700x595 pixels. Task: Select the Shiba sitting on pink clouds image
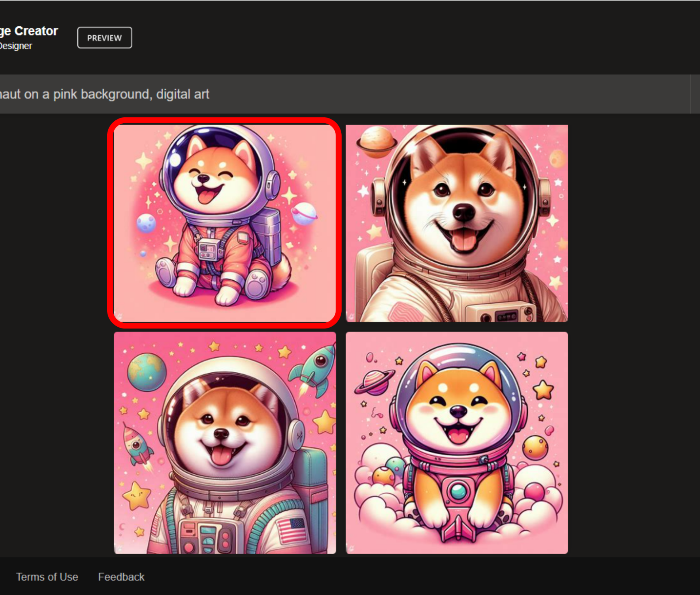click(x=456, y=443)
